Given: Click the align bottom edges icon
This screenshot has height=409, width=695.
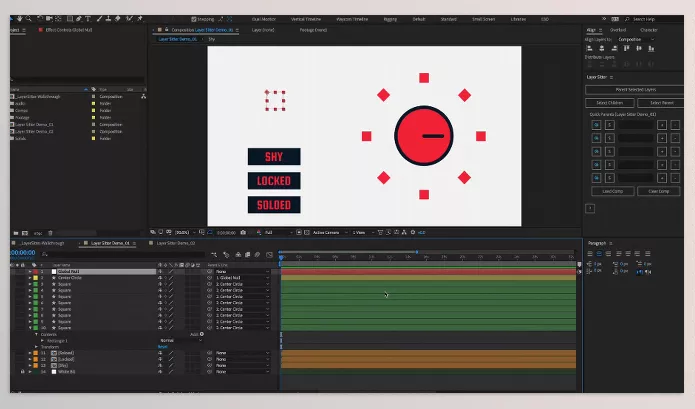Looking at the screenshot, I should pos(651,48).
